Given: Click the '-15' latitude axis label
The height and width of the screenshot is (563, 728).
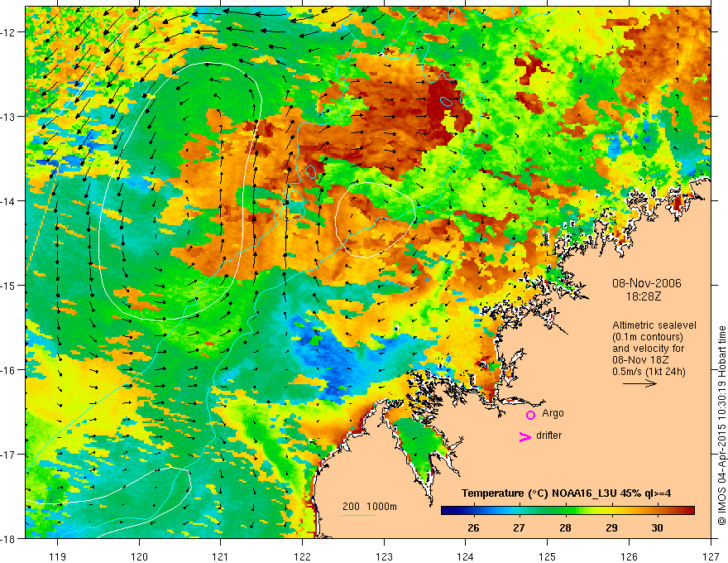Looking at the screenshot, I should [9, 285].
